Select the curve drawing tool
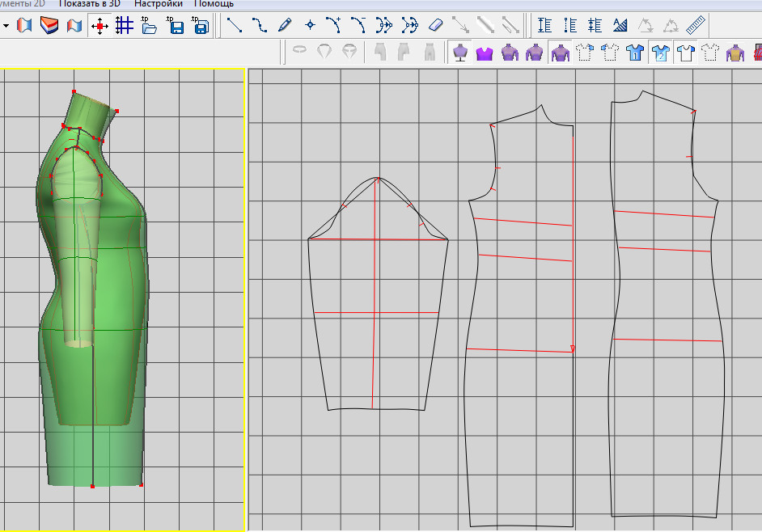This screenshot has height=532, width=762. (259, 25)
